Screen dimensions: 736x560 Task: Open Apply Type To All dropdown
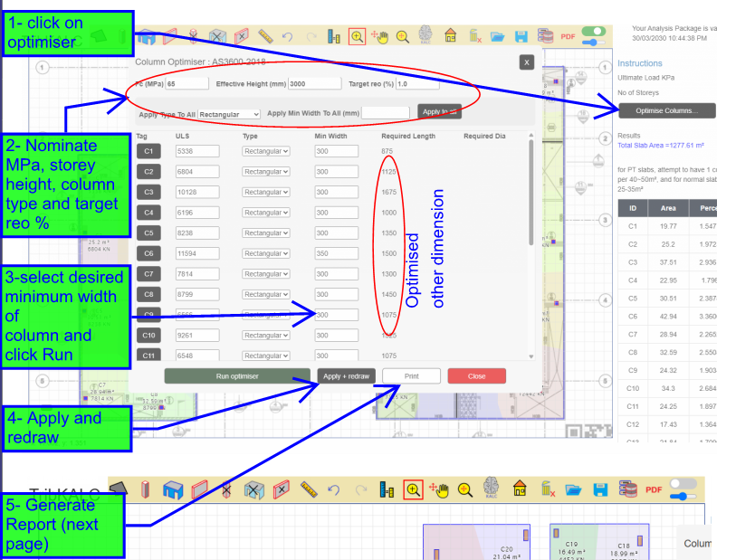(x=229, y=114)
